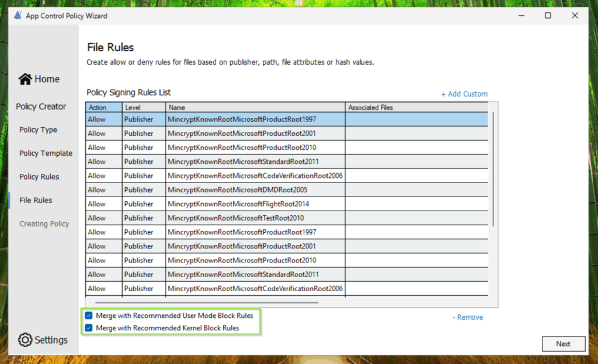The height and width of the screenshot is (364, 598).
Task: Go to the Policy Type page
Action: [38, 130]
